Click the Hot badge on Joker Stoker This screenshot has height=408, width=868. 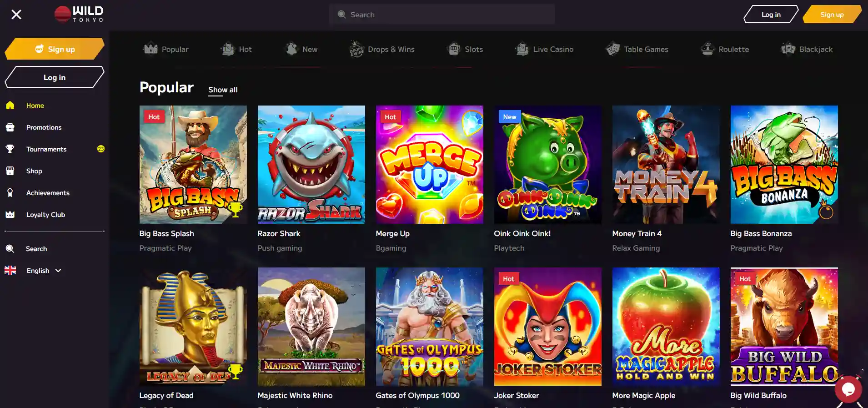508,279
